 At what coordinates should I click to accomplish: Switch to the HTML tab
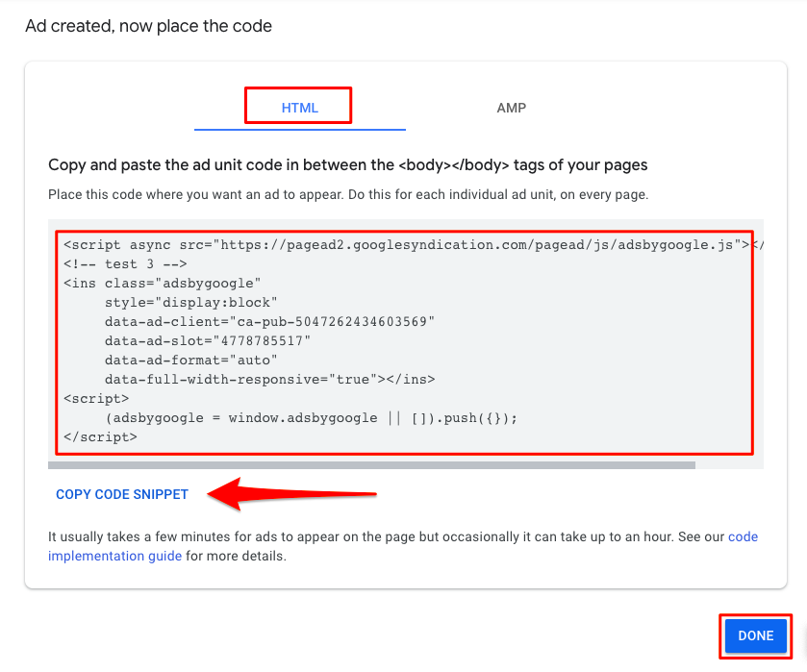299,108
